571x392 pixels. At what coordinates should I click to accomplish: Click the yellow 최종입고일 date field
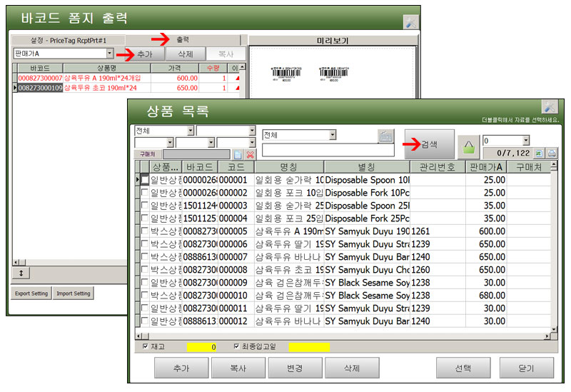tap(309, 347)
